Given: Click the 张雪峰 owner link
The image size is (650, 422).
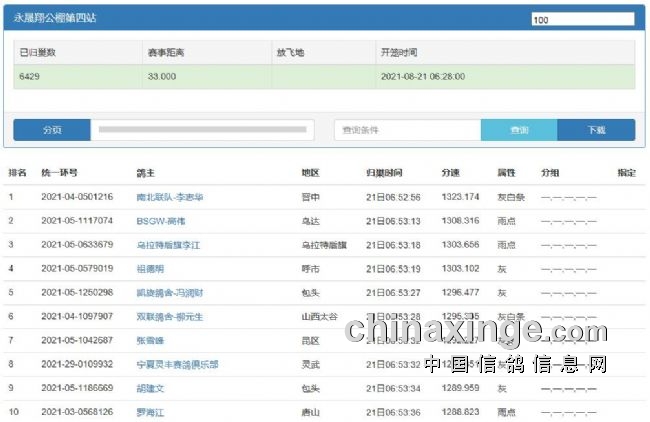Looking at the screenshot, I should pos(152,341).
